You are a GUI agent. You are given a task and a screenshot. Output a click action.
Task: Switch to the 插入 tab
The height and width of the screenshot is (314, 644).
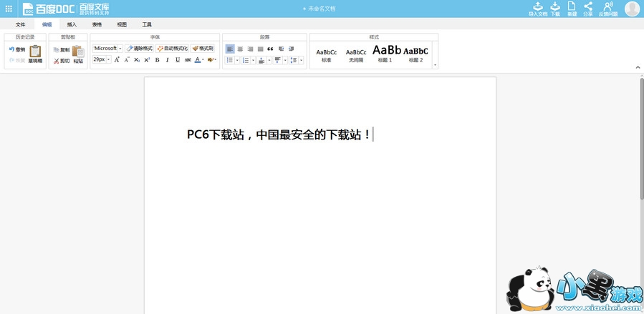point(72,24)
